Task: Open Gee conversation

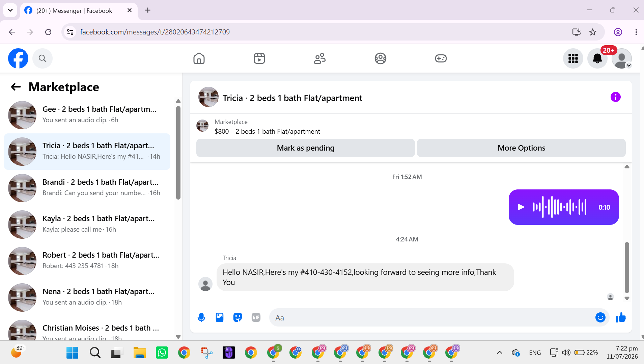Action: (87, 115)
